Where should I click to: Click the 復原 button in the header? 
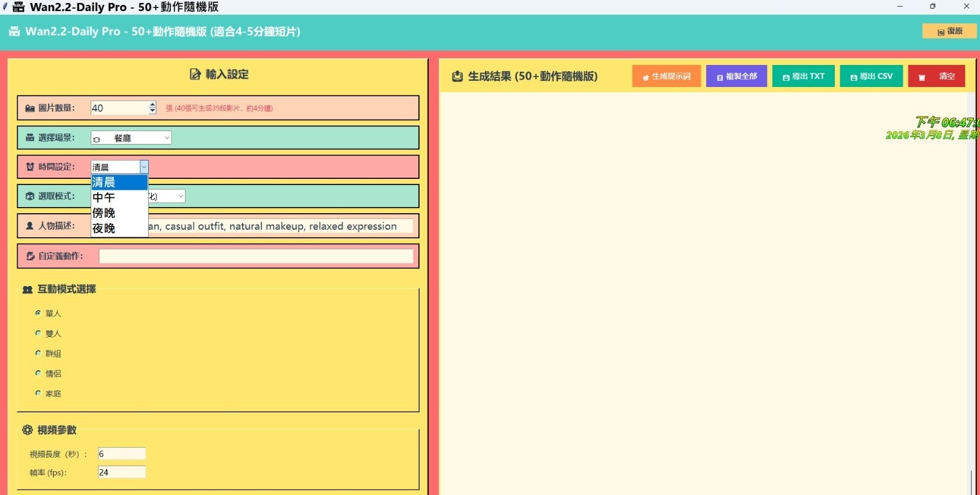pos(949,31)
